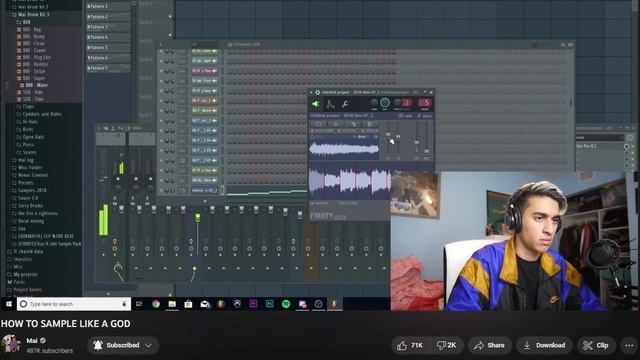
Task: Adjust the sampler channel panning knob
Action: 374,103
